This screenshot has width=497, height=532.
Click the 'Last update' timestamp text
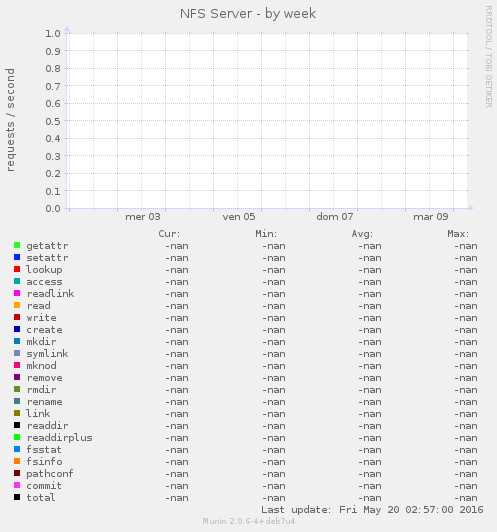(372, 510)
